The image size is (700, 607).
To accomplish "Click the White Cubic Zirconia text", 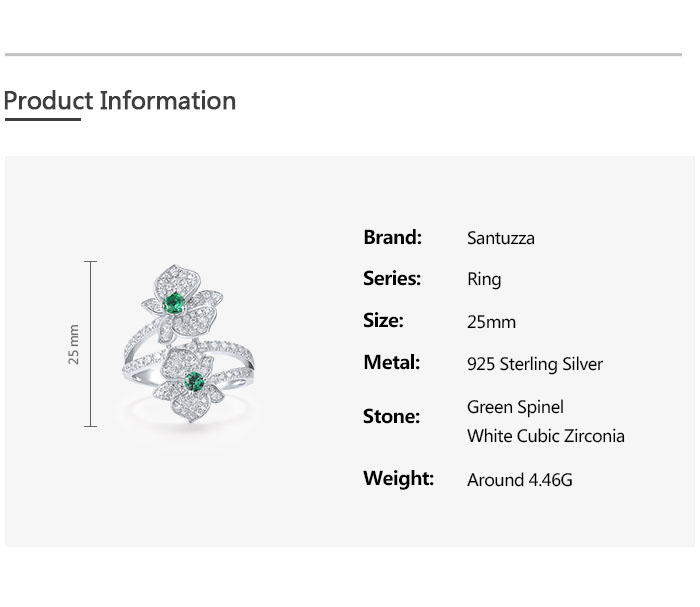I will coord(545,436).
